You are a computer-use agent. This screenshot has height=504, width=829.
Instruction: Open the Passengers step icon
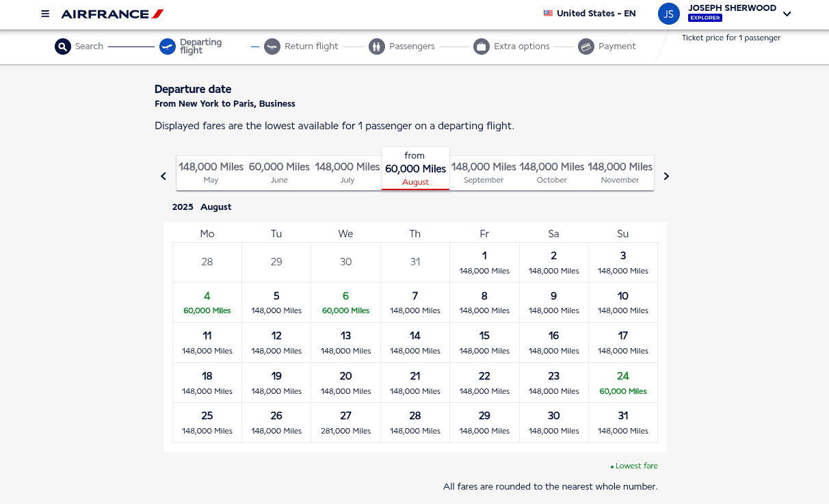tap(376, 46)
